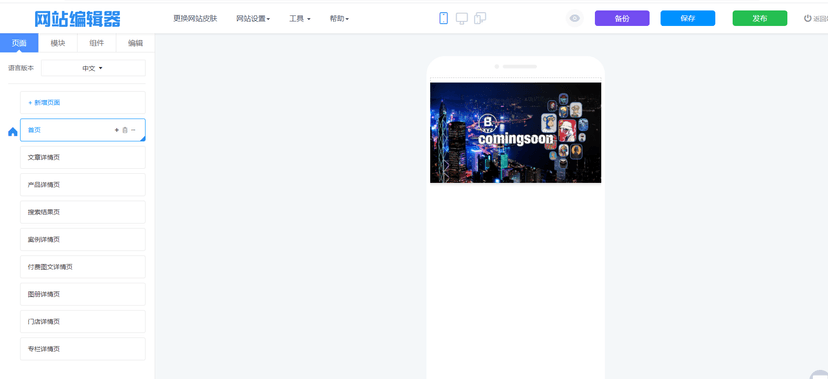Image resolution: width=828 pixels, height=379 pixels.
Task: Select the 产品详情页 page item
Action: coord(83,185)
